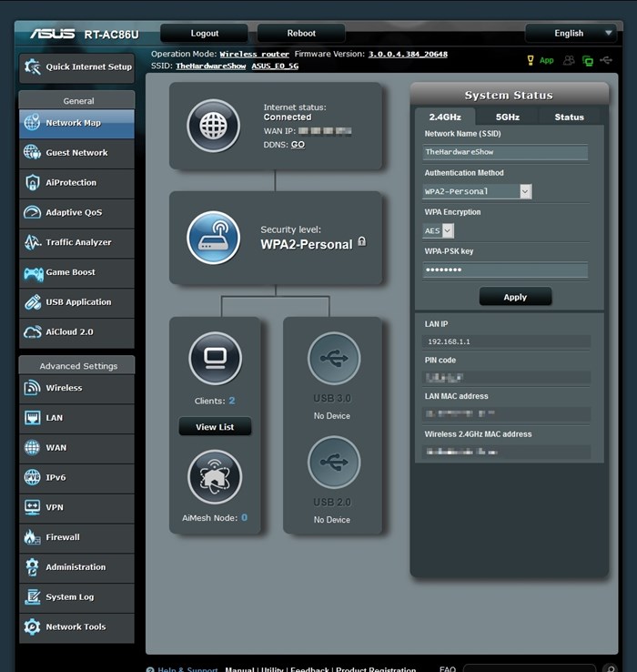637x672 pixels.
Task: Click the View List button for clients
Action: pyautogui.click(x=215, y=427)
